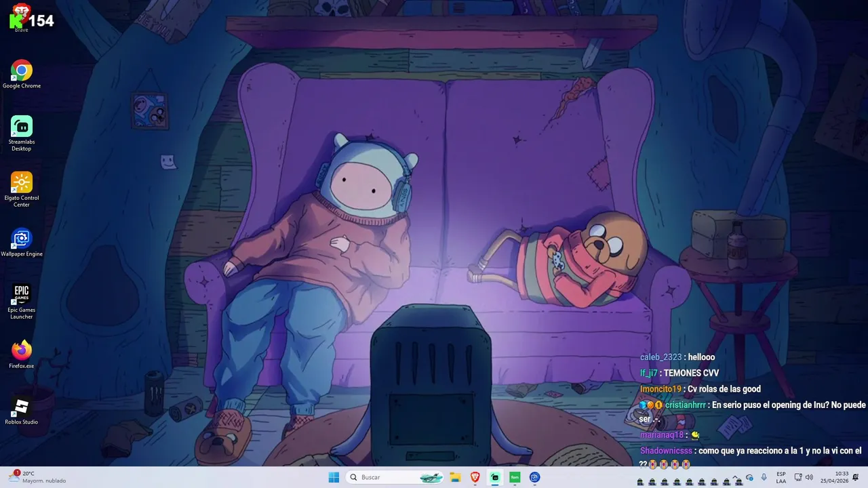Open File Explorer from the taskbar
This screenshot has width=868, height=488.
[455, 477]
